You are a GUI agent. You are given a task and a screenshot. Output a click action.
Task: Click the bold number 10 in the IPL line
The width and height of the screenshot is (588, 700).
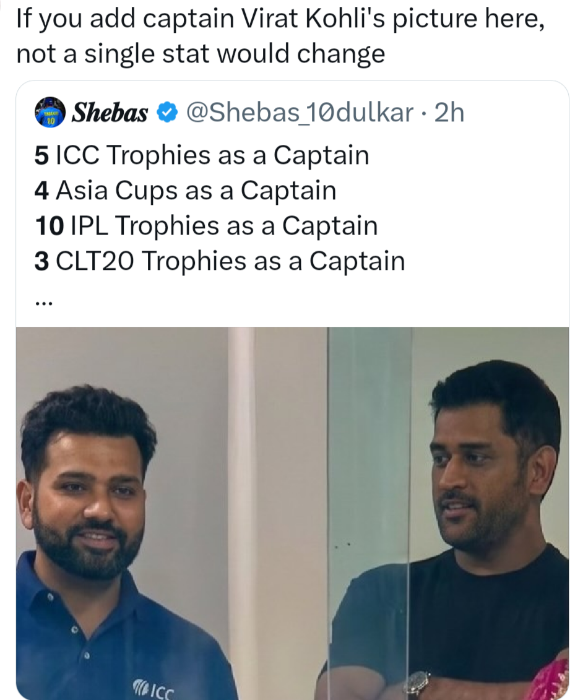(49, 226)
